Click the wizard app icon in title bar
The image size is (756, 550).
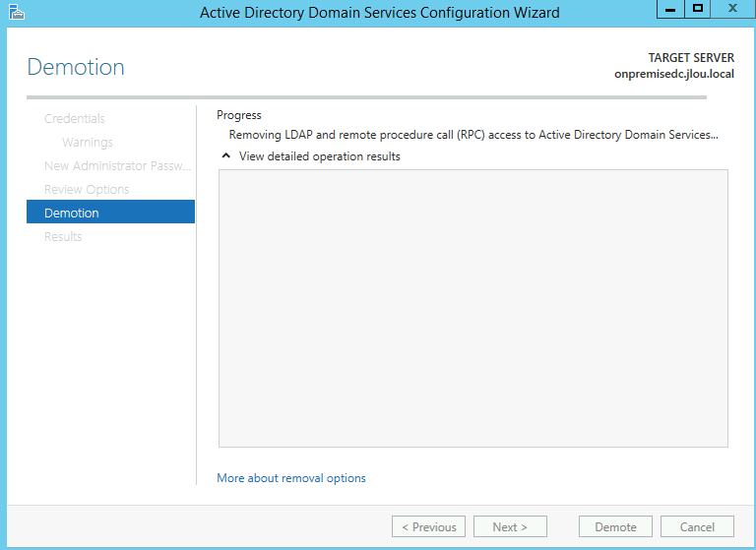click(17, 12)
